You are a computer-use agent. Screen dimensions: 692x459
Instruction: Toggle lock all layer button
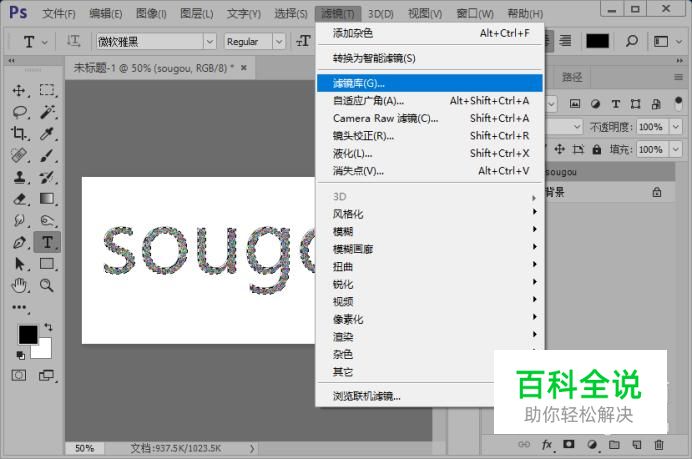click(597, 149)
